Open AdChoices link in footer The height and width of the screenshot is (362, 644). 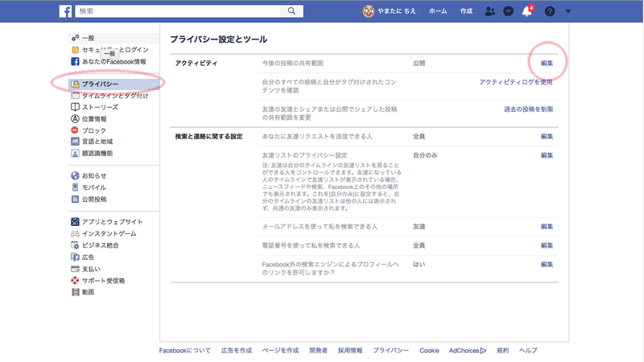[x=467, y=351]
